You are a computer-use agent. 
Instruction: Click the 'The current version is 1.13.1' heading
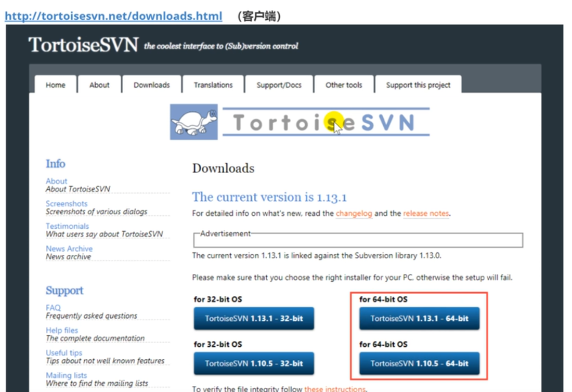(x=269, y=197)
